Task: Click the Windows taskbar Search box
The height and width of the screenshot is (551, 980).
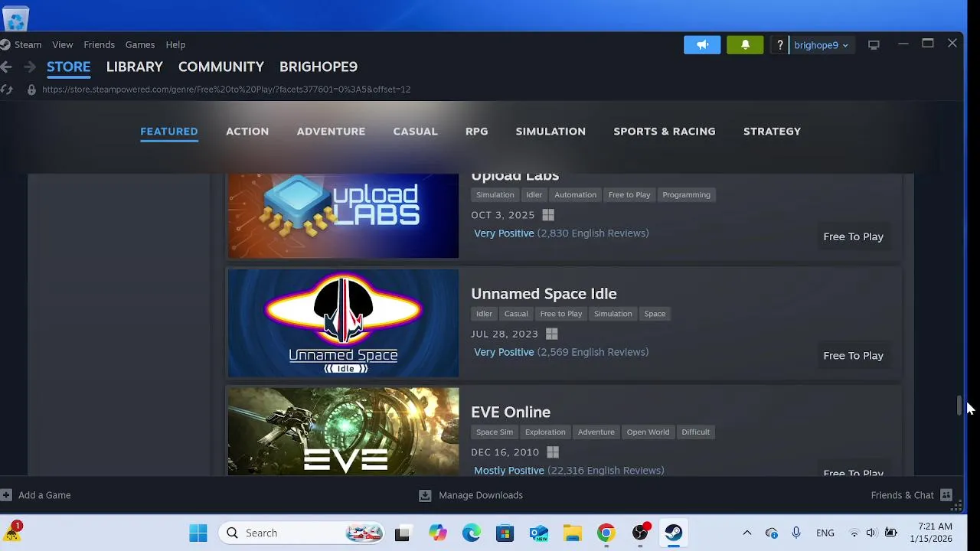Action: click(299, 533)
